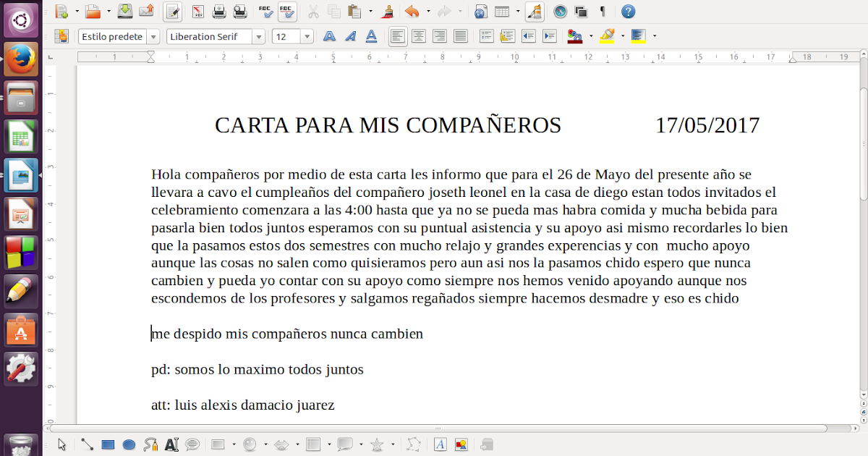This screenshot has width=868, height=456.
Task: Open Styles and Formatting panel icon
Action: point(61,36)
